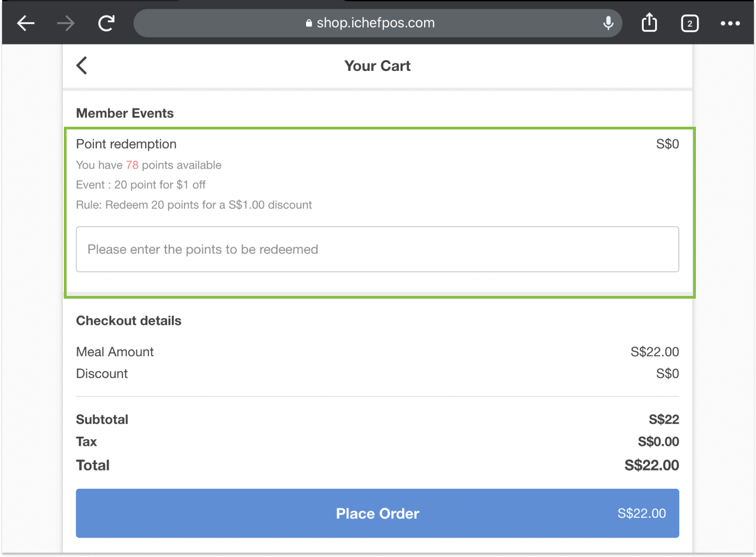Tap the S$22.00 amount on Place Order

point(641,513)
